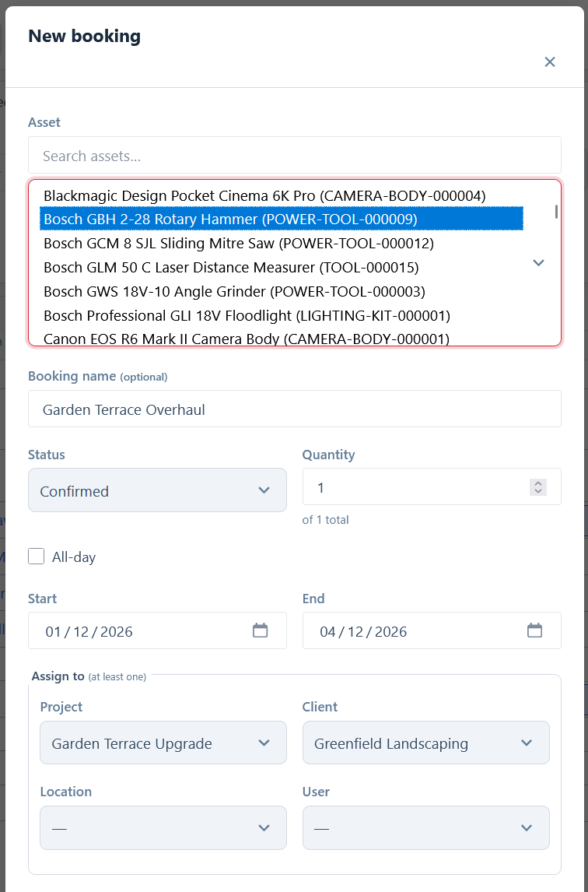This screenshot has height=892, width=588.
Task: Click the End date field
Action: click(432, 630)
